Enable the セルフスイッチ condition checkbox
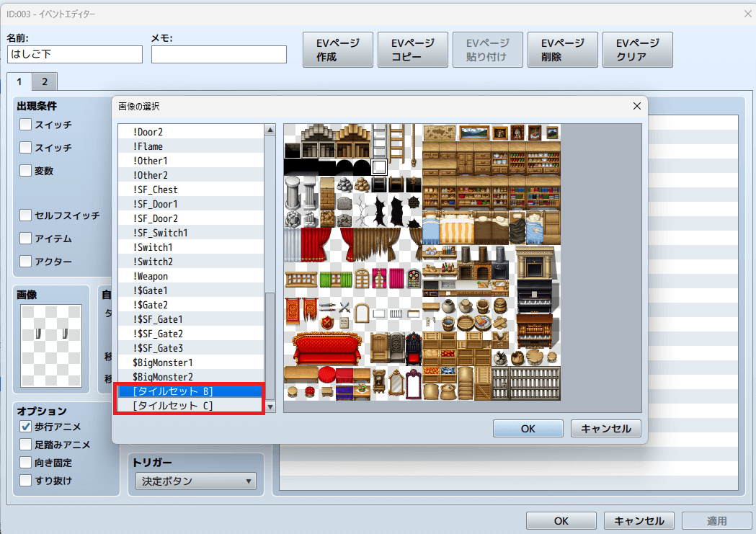The image size is (756, 534). [25, 215]
